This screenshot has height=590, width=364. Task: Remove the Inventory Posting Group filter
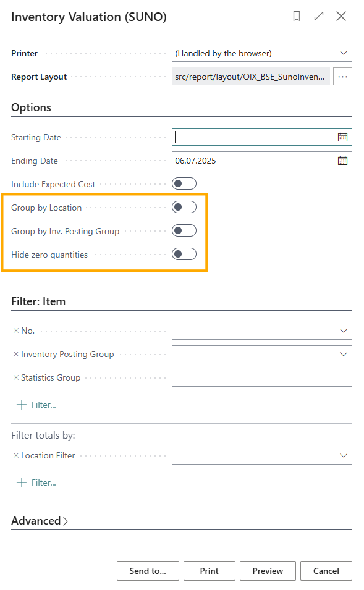coord(16,354)
